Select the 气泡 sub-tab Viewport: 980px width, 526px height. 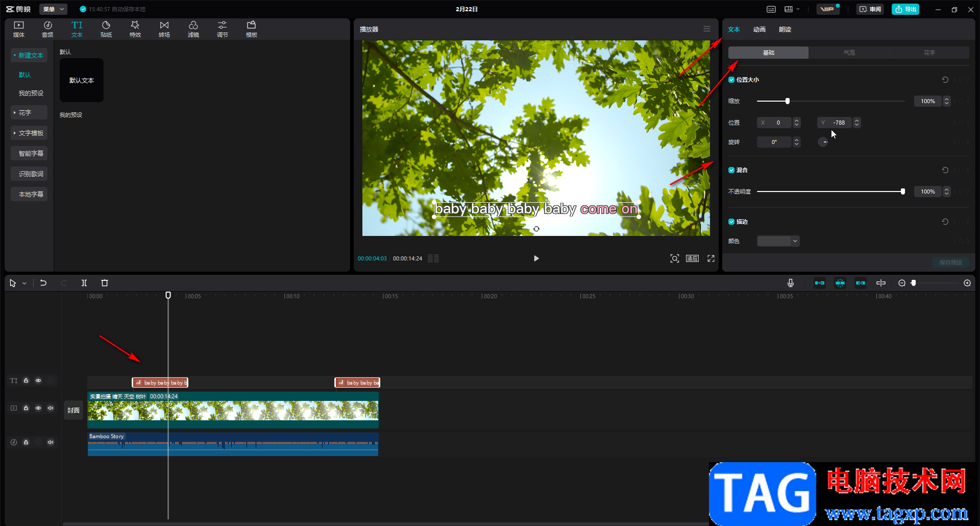pyautogui.click(x=849, y=53)
